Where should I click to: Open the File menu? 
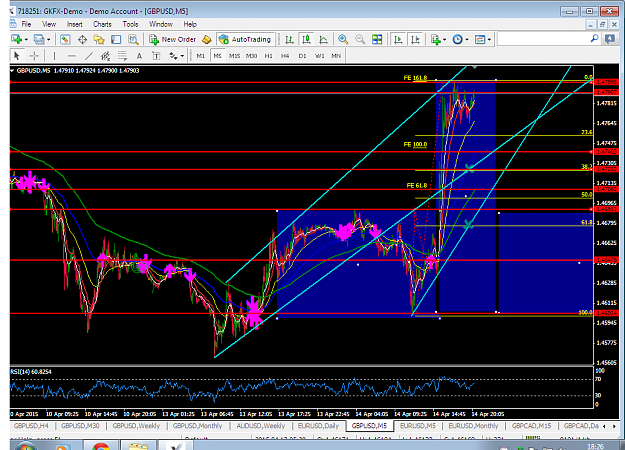(26, 24)
